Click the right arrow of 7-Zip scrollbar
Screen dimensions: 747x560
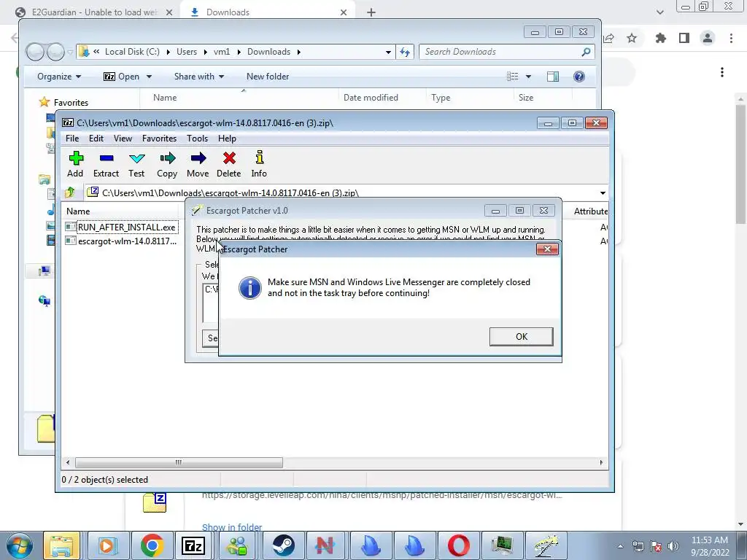[x=601, y=462]
